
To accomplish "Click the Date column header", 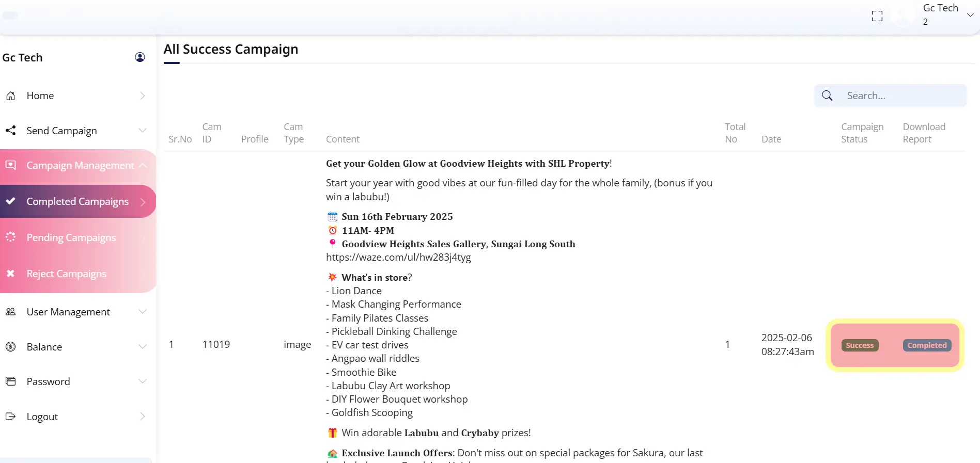I will 771,139.
